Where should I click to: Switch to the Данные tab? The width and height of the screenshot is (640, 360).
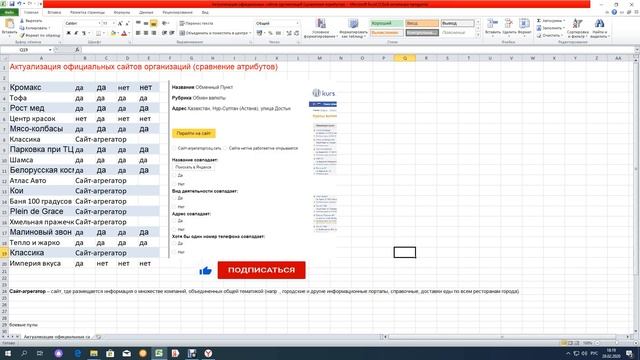point(146,13)
